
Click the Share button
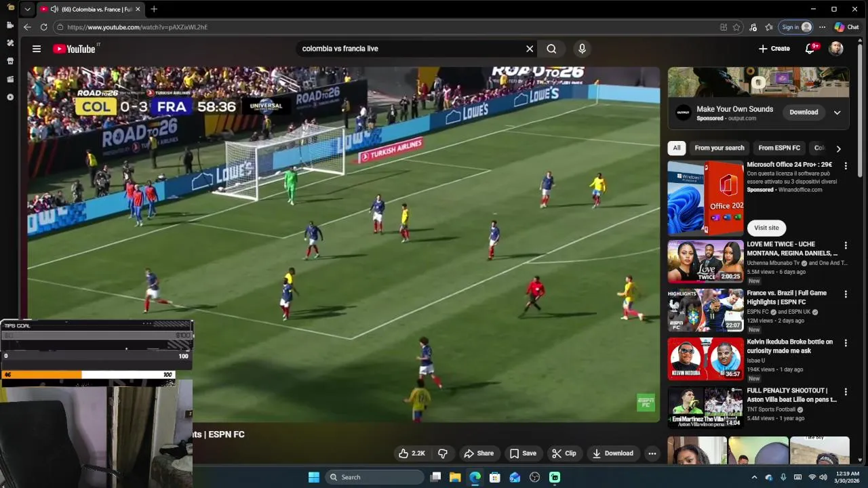coord(478,453)
